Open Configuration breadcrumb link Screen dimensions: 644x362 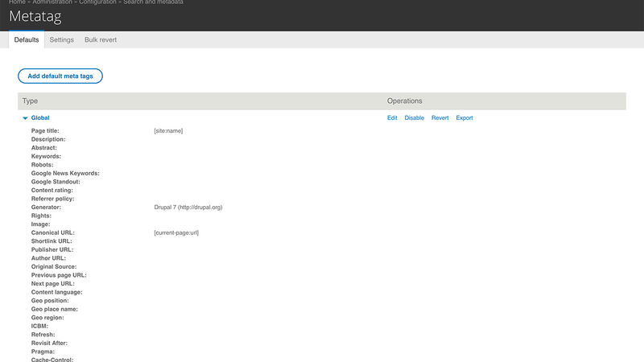pos(97,2)
